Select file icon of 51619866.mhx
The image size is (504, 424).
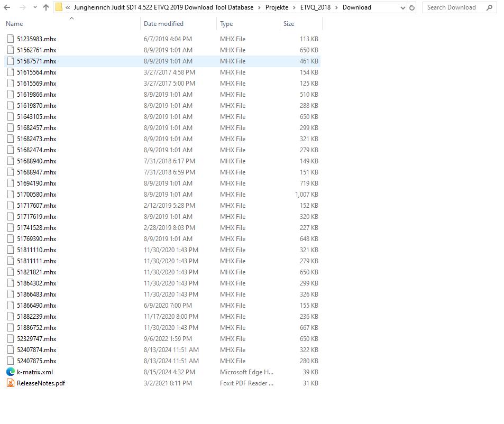pyautogui.click(x=11, y=95)
